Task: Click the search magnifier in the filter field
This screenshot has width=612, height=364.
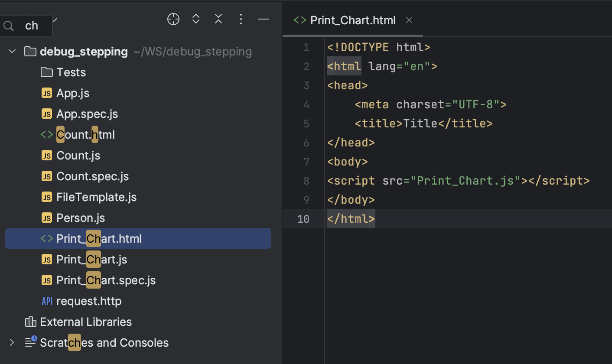Action: (x=9, y=26)
